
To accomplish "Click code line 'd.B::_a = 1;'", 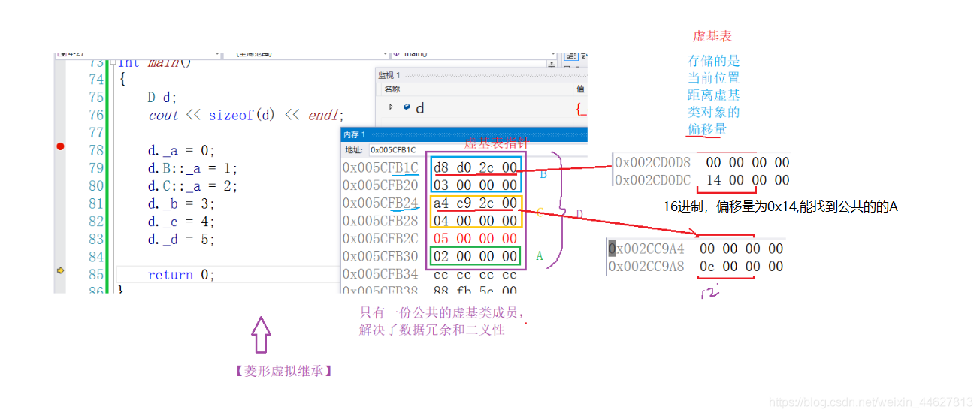I will click(192, 168).
